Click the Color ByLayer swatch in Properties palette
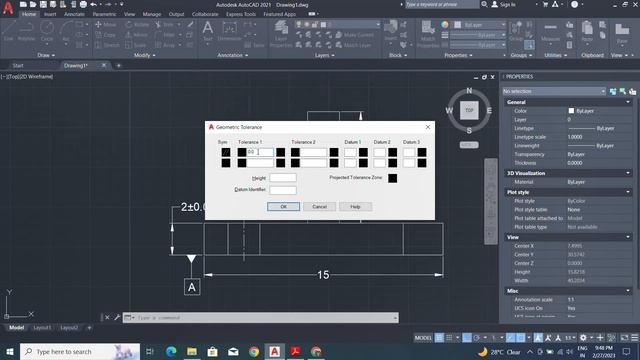640x360 pixels. (571, 111)
